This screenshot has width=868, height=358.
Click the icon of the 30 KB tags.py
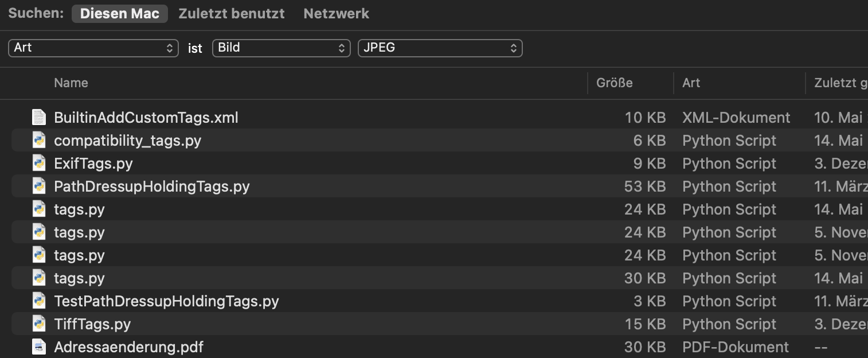coord(38,278)
